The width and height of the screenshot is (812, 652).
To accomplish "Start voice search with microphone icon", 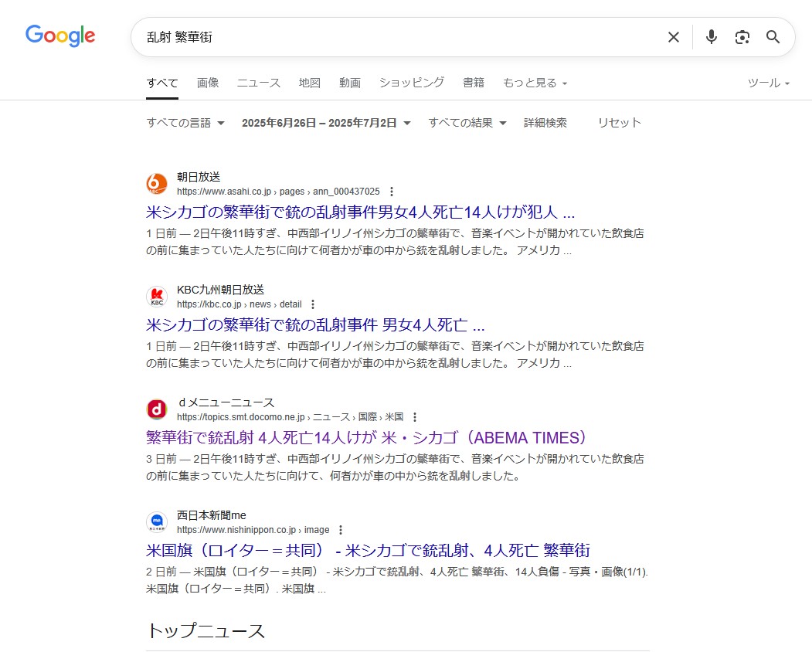I will 712,37.
